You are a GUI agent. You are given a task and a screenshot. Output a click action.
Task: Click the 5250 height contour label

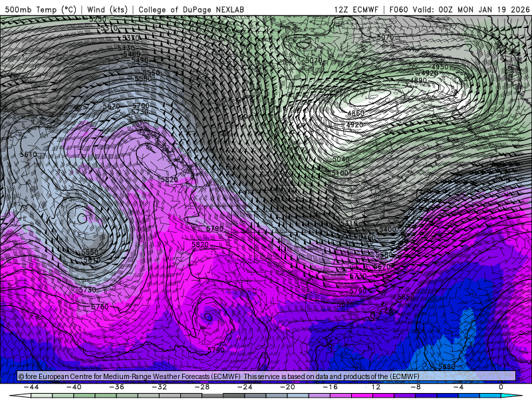(98, 19)
